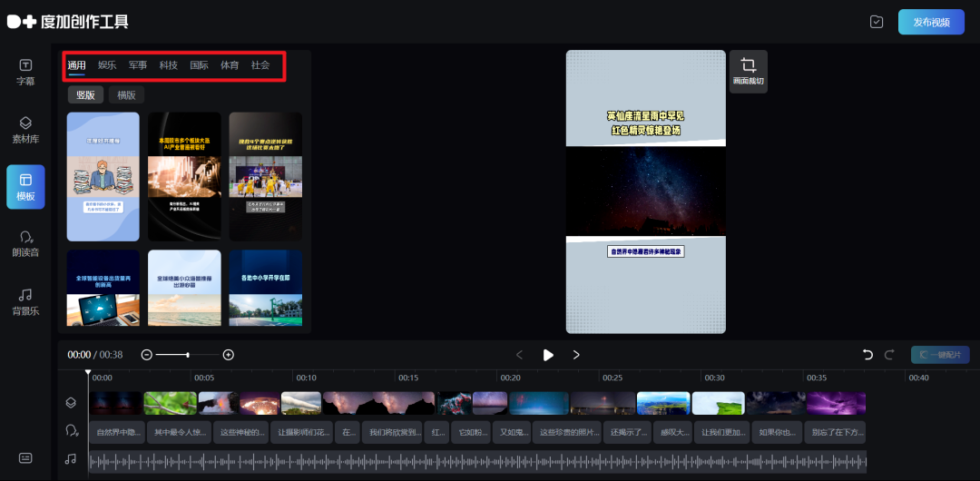Choose the laptop 全球智能设备 template
Viewport: 980px width, 481px height.
point(103,288)
